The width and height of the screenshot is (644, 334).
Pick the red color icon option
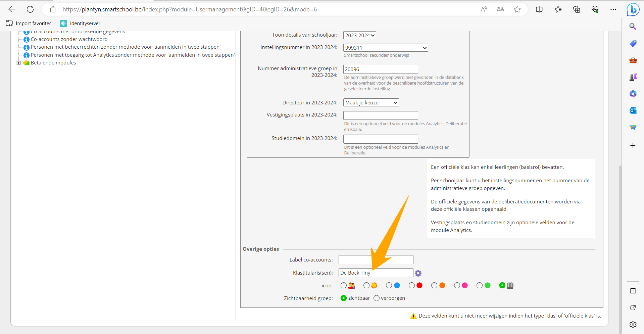[412, 285]
